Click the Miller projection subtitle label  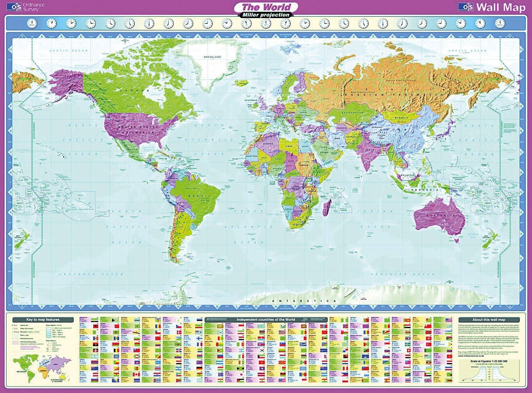click(x=266, y=15)
